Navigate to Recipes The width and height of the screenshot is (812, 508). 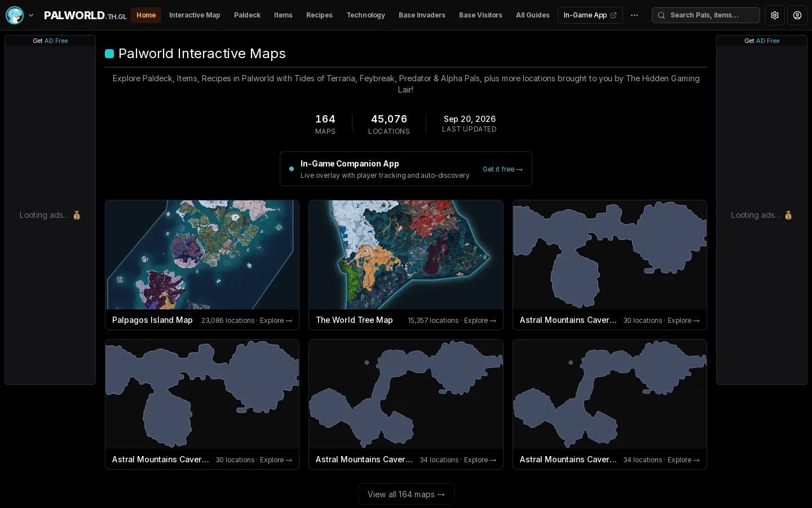(319, 15)
